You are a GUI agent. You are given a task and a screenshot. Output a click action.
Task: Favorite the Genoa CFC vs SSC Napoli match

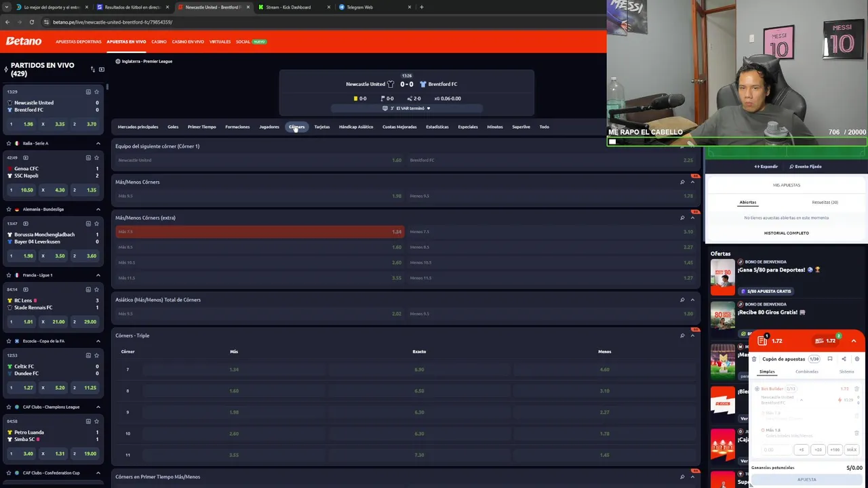click(x=97, y=157)
